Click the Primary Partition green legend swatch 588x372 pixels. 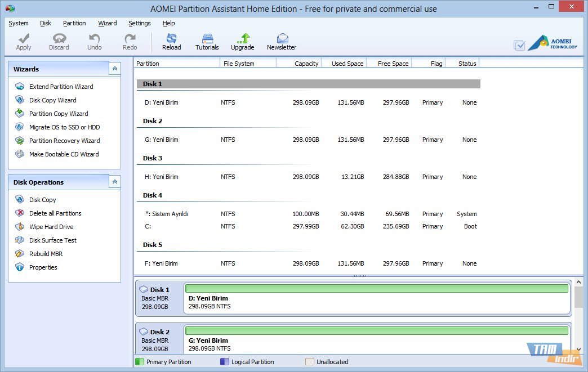click(x=140, y=361)
